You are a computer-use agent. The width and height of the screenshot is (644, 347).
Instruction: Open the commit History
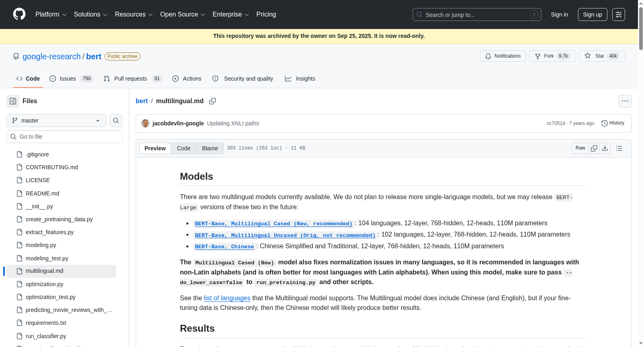pos(613,123)
